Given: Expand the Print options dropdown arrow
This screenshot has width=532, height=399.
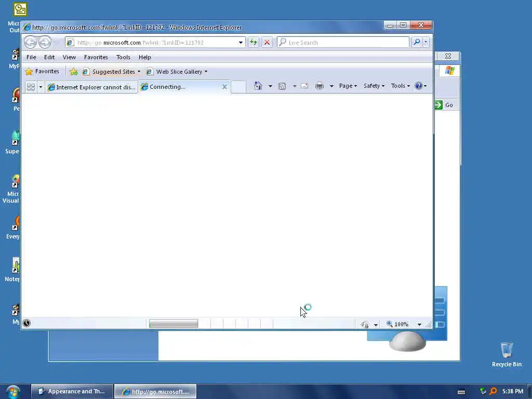Looking at the screenshot, I should click(331, 86).
